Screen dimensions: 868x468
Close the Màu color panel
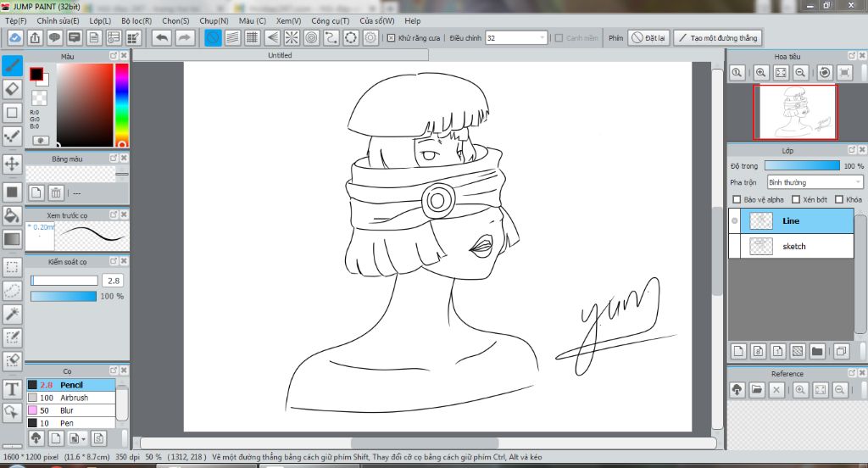pyautogui.click(x=124, y=55)
